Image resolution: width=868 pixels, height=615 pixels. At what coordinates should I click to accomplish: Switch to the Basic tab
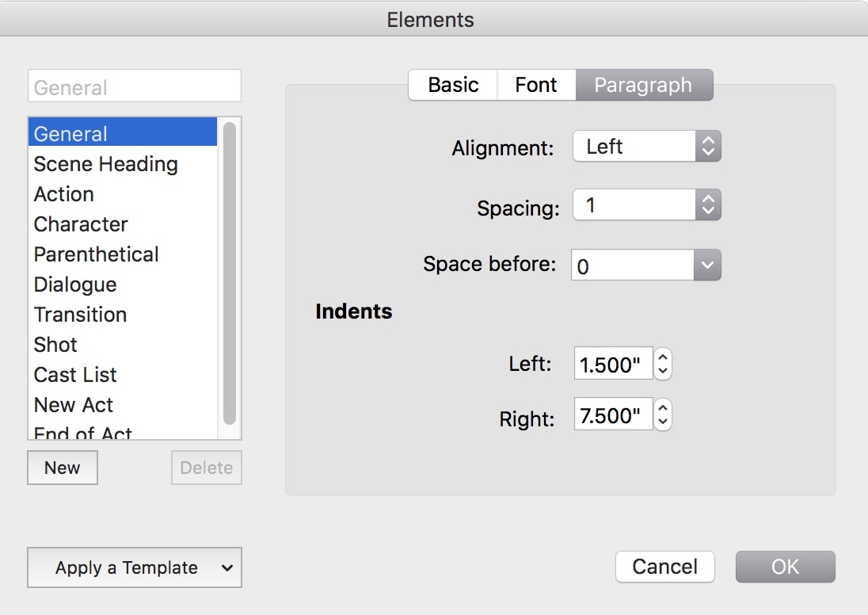click(x=453, y=85)
